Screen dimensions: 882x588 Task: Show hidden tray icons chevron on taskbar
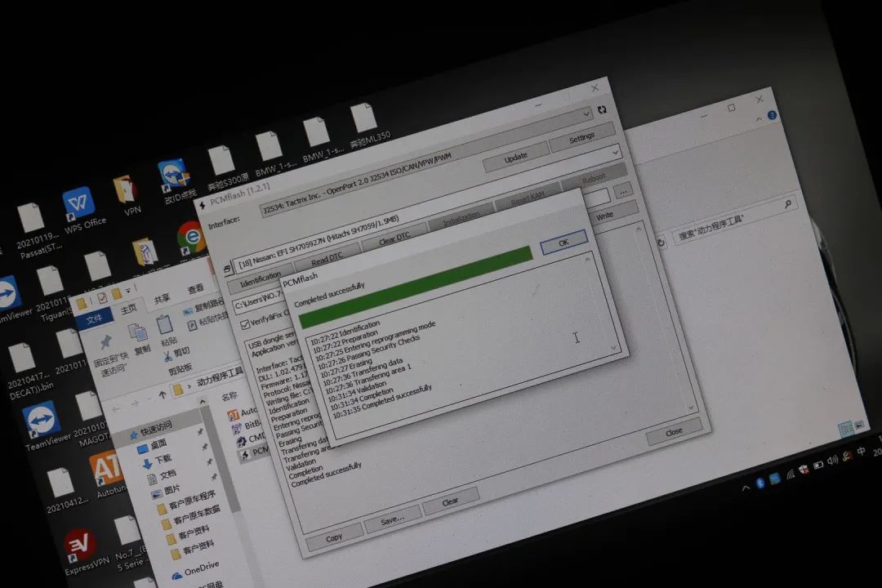pyautogui.click(x=746, y=488)
